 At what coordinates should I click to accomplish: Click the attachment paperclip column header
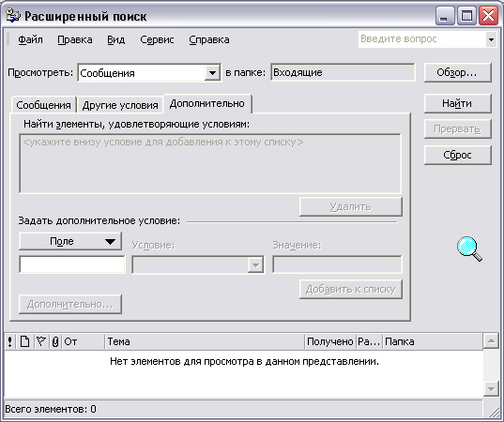coord(55,341)
